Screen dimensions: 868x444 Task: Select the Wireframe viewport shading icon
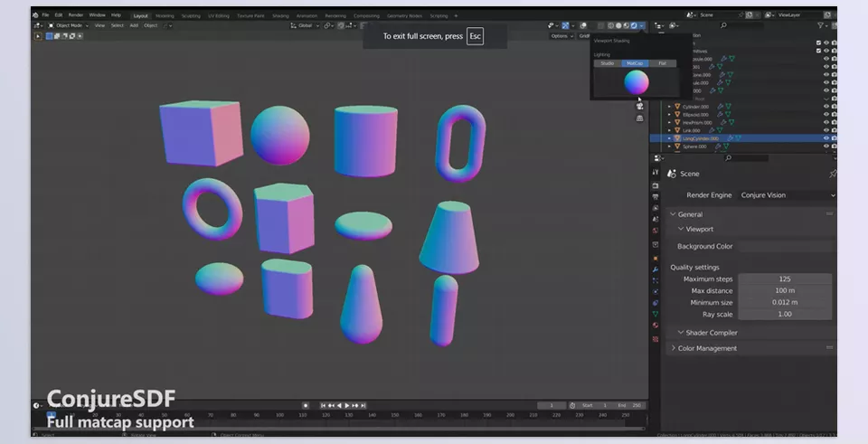pos(611,25)
